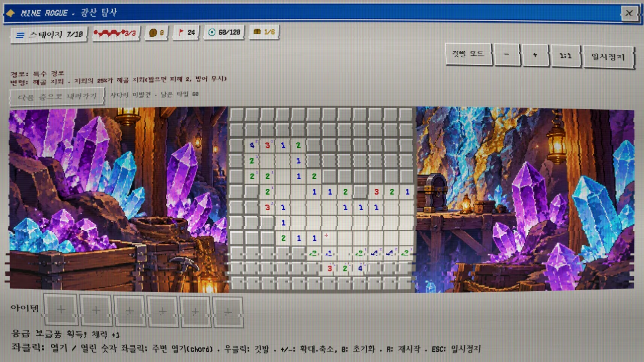
Task: Click the gold coin counter icon
Action: (152, 33)
